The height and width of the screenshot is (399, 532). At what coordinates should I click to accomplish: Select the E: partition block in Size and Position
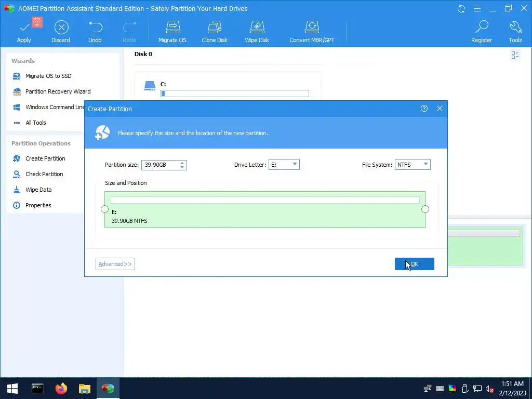pyautogui.click(x=265, y=209)
